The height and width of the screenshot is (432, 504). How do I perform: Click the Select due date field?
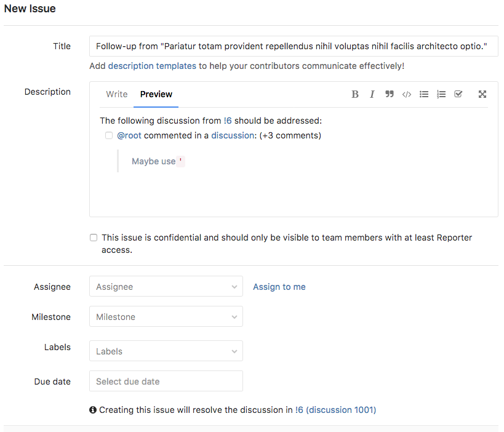166,382
